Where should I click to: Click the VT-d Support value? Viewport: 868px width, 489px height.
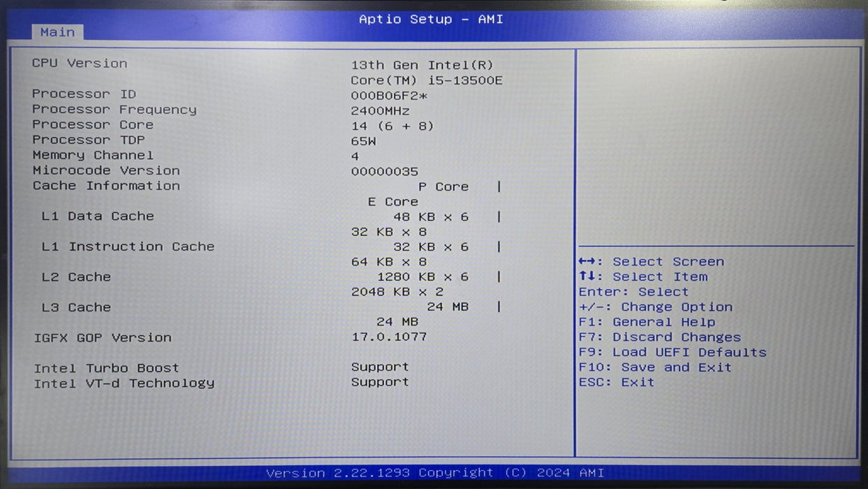pyautogui.click(x=380, y=382)
